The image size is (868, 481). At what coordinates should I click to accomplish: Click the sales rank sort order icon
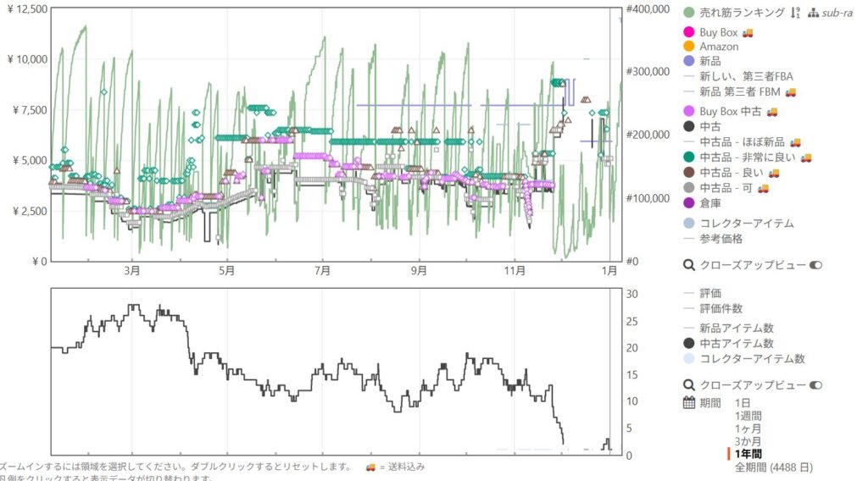tap(795, 13)
